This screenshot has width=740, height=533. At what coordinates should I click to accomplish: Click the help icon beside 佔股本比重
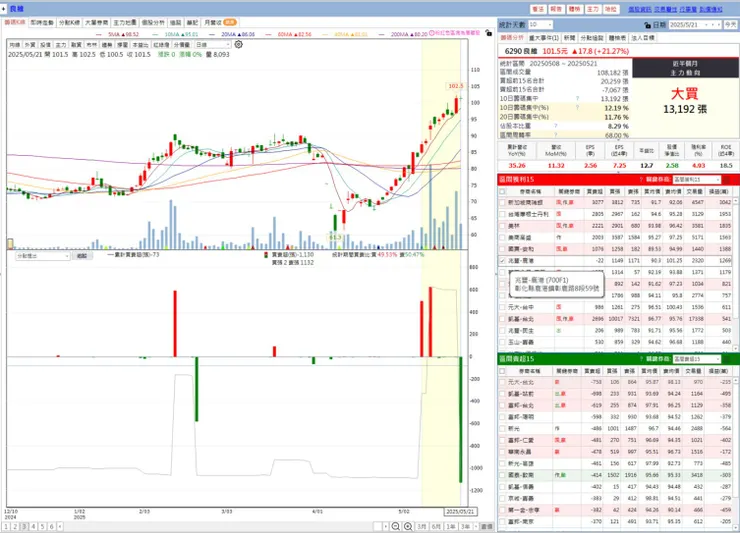point(555,126)
